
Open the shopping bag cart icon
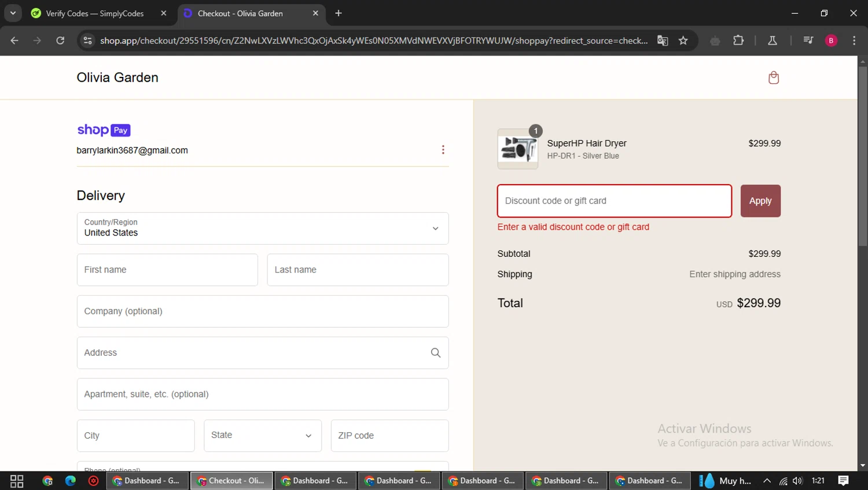pos(773,78)
